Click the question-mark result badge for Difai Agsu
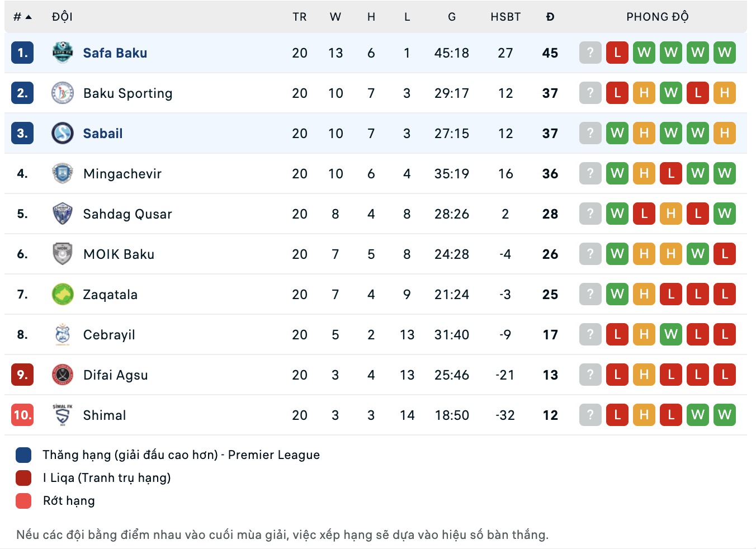This screenshot has height=549, width=756. [590, 375]
